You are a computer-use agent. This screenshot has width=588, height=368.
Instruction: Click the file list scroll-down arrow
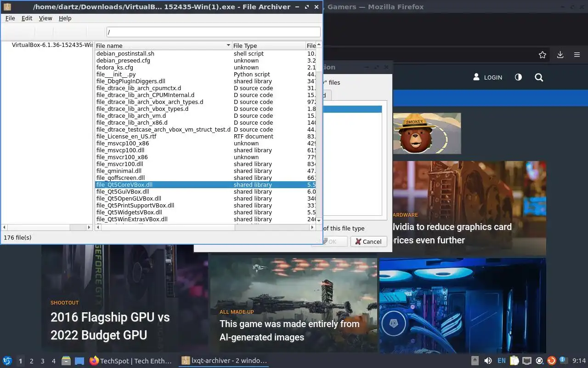pos(319,221)
